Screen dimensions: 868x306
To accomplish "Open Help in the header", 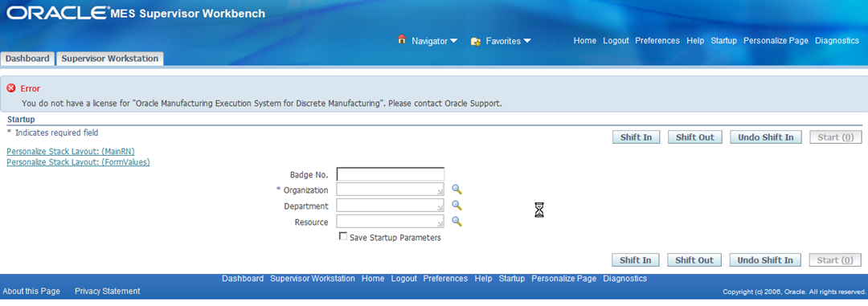I will [695, 41].
